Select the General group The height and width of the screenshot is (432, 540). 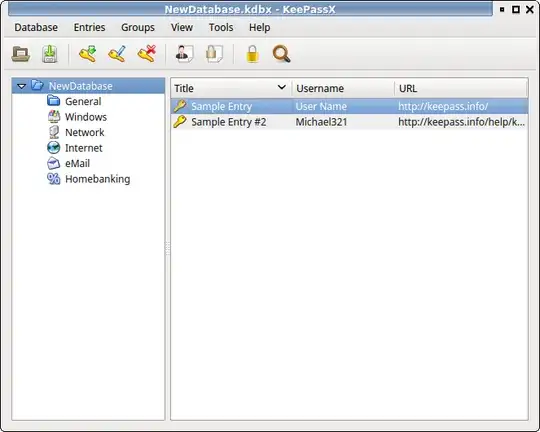coord(83,101)
